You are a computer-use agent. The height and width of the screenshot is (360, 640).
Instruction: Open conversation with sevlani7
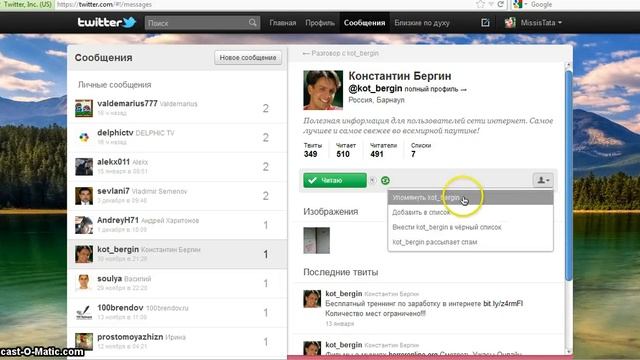pyautogui.click(x=177, y=196)
